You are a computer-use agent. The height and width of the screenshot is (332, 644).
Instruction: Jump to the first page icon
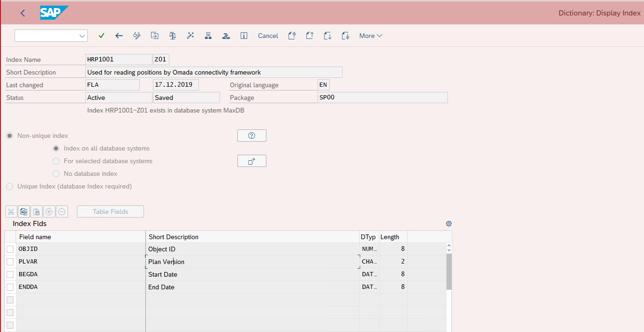292,36
